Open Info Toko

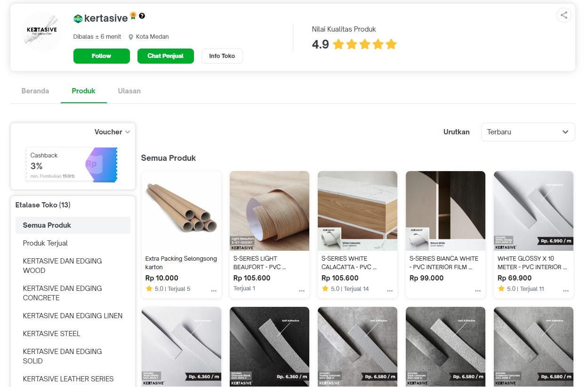(x=222, y=56)
